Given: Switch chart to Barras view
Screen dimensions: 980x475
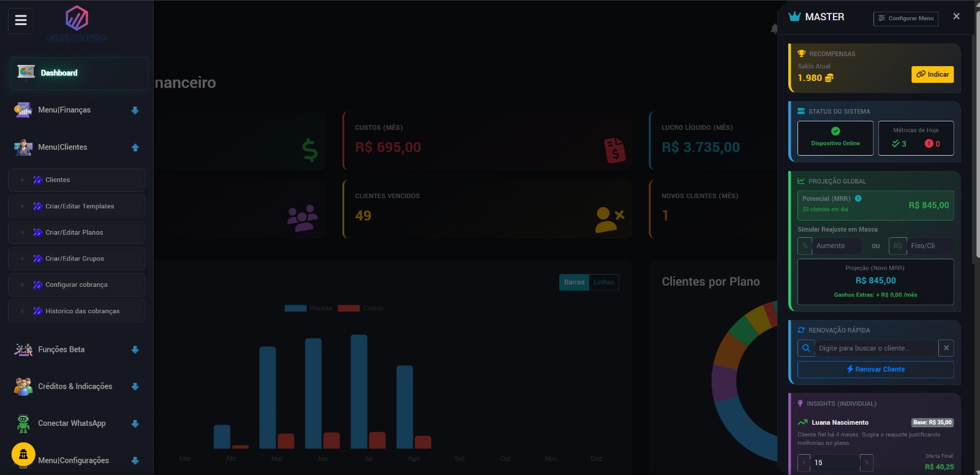Looking at the screenshot, I should click(x=574, y=283).
